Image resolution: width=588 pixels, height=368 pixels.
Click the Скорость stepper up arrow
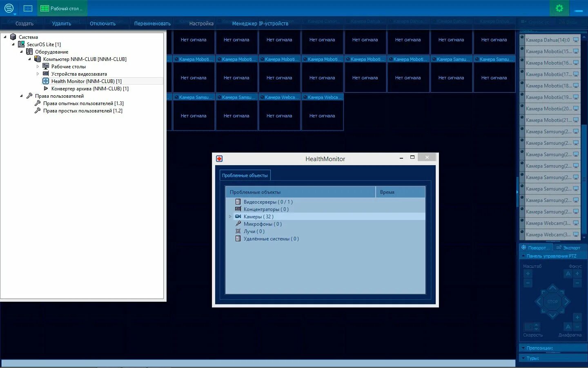pos(536,324)
